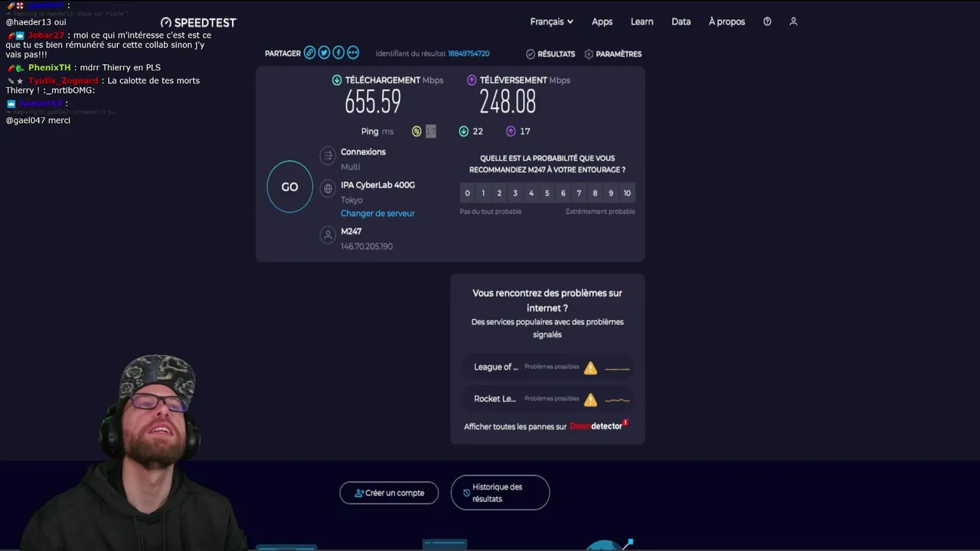Open the Data menu item
Image resolution: width=980 pixels, height=551 pixels.
point(681,21)
